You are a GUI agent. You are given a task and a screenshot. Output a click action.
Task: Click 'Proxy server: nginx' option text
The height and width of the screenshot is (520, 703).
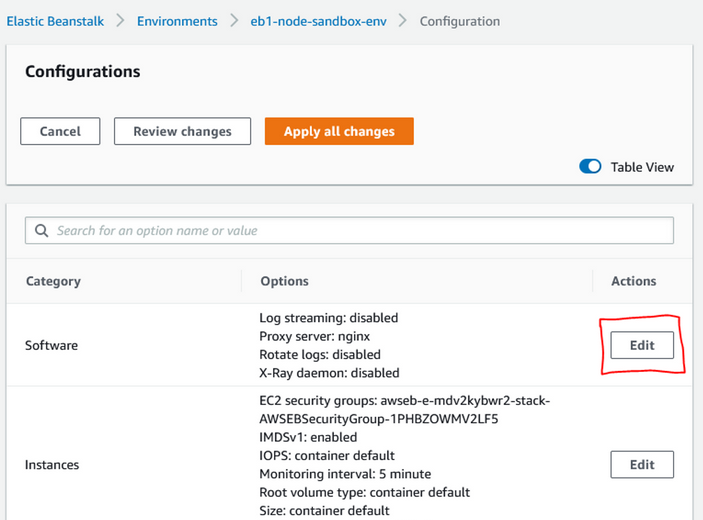(315, 336)
